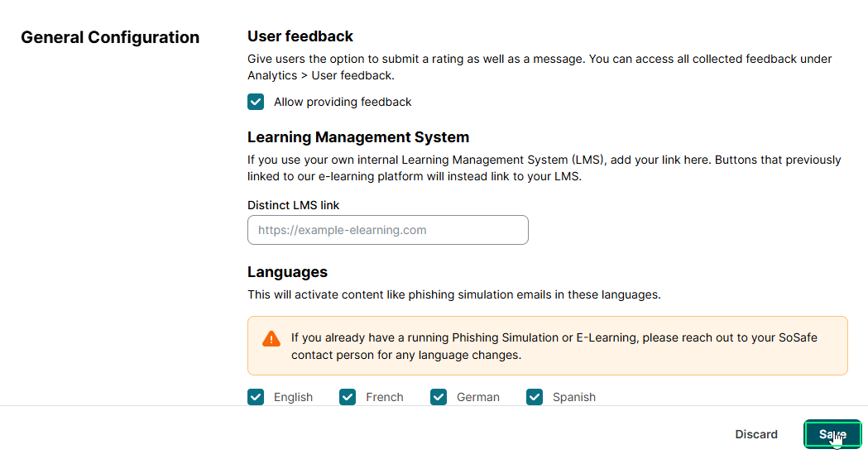The height and width of the screenshot is (459, 868).
Task: Click the Learning Management System heading
Action: point(358,137)
